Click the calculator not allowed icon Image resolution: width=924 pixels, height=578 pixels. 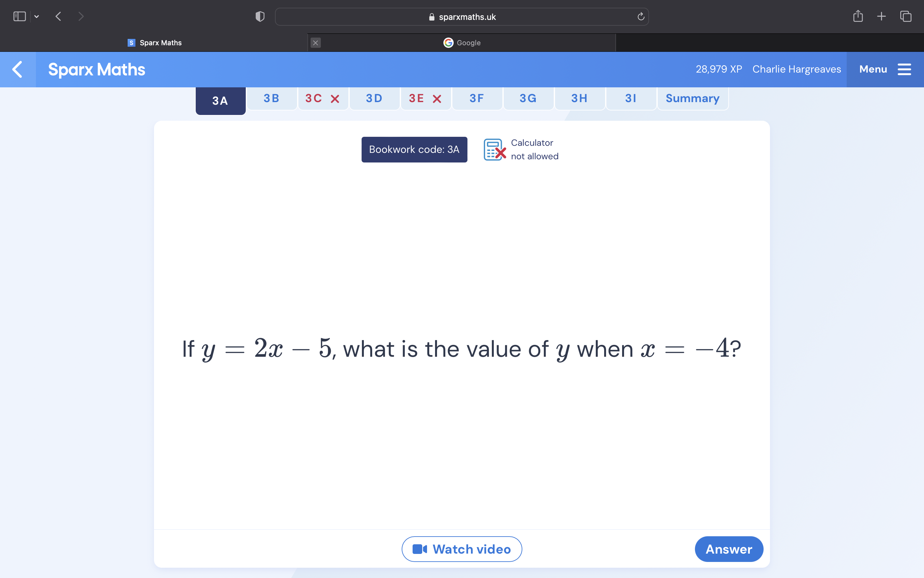pyautogui.click(x=495, y=149)
